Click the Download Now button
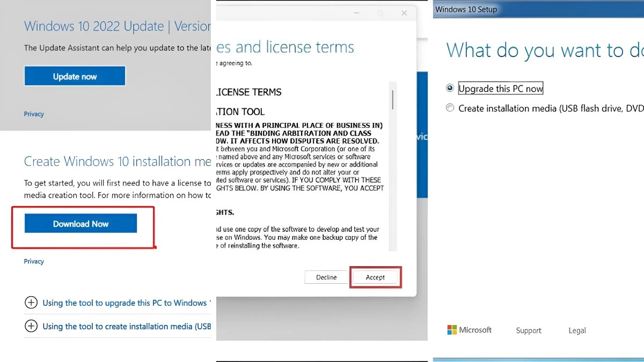644x362 pixels. [80, 224]
